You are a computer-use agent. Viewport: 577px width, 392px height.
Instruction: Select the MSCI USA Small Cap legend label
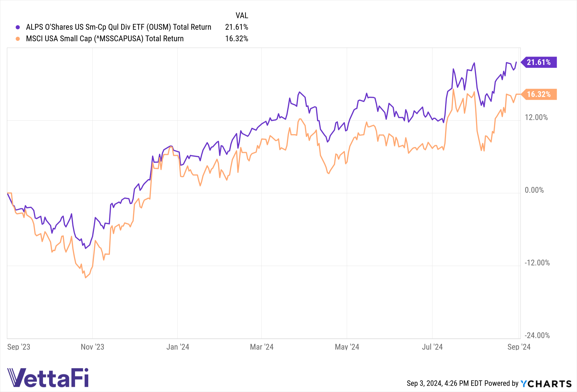105,39
